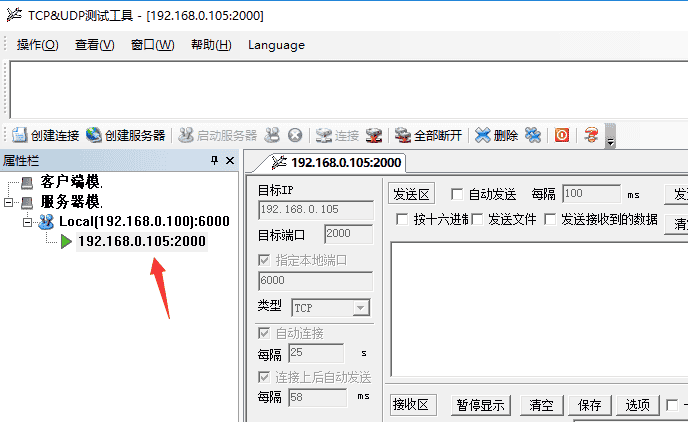Click the orange square power icon in toolbar
This screenshot has width=688, height=422.
point(562,135)
